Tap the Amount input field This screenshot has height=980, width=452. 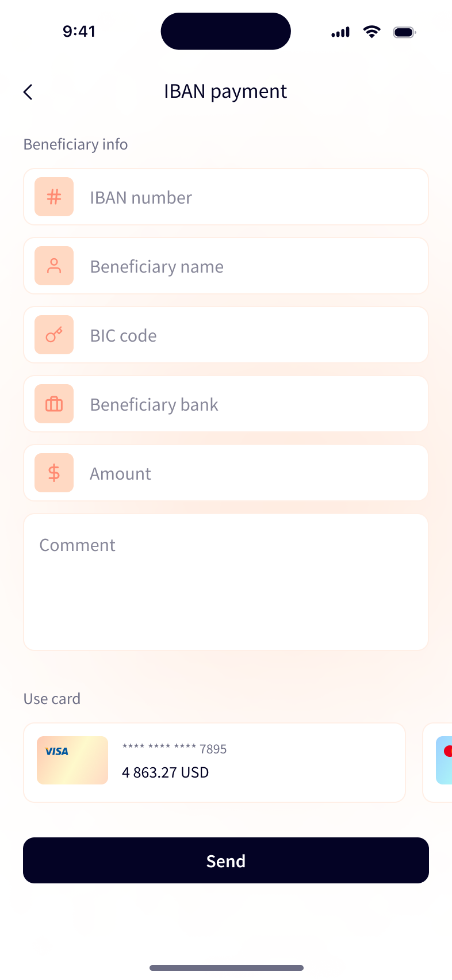point(253,473)
